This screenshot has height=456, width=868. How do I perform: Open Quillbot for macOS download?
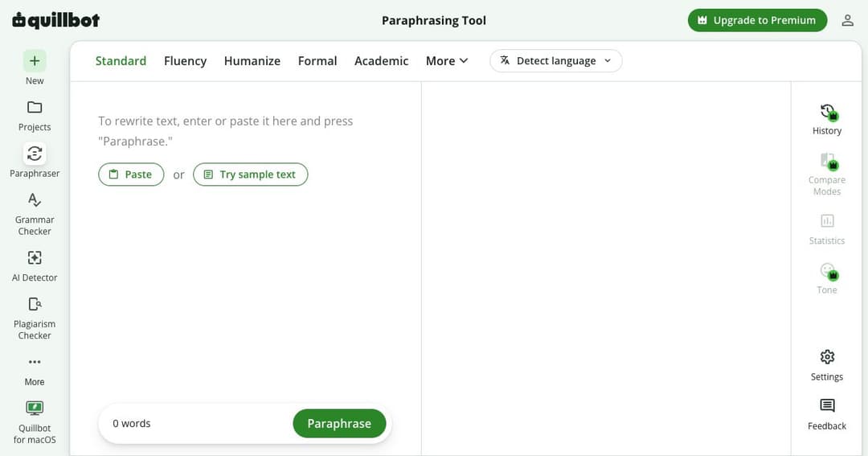pos(35,422)
